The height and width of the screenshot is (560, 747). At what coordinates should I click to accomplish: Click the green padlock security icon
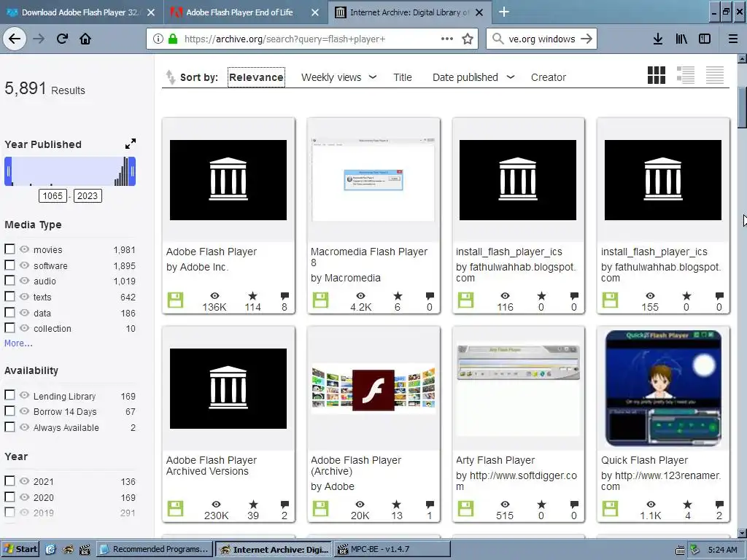point(173,39)
